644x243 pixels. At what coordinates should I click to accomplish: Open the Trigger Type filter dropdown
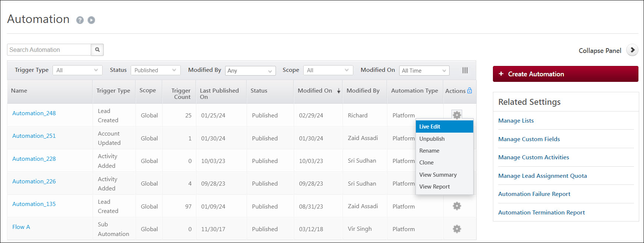point(77,70)
